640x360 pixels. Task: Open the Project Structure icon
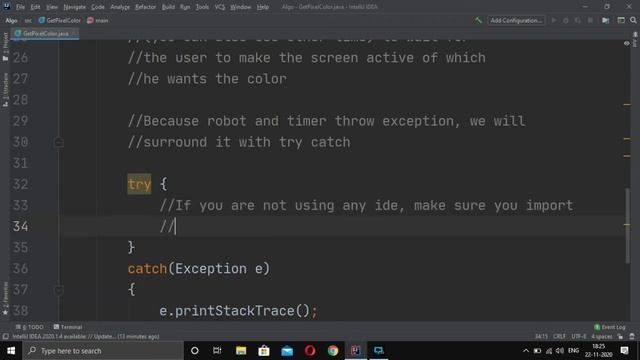[x=606, y=20]
